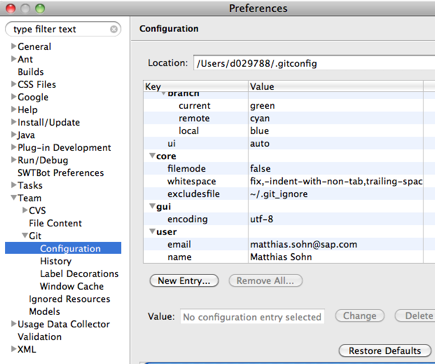435x364 pixels.
Task: Select the Git Configuration page
Action: 63,248
